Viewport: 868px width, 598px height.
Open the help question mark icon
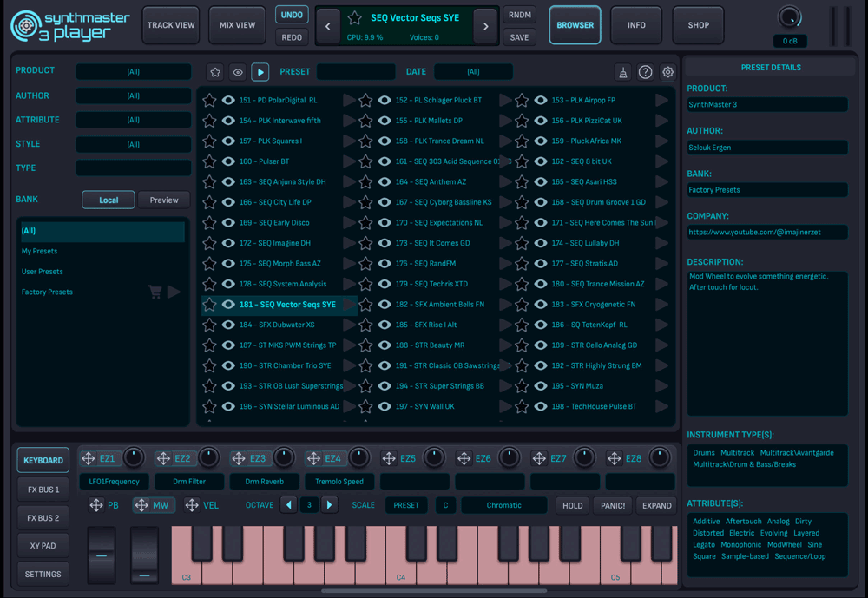tap(645, 72)
